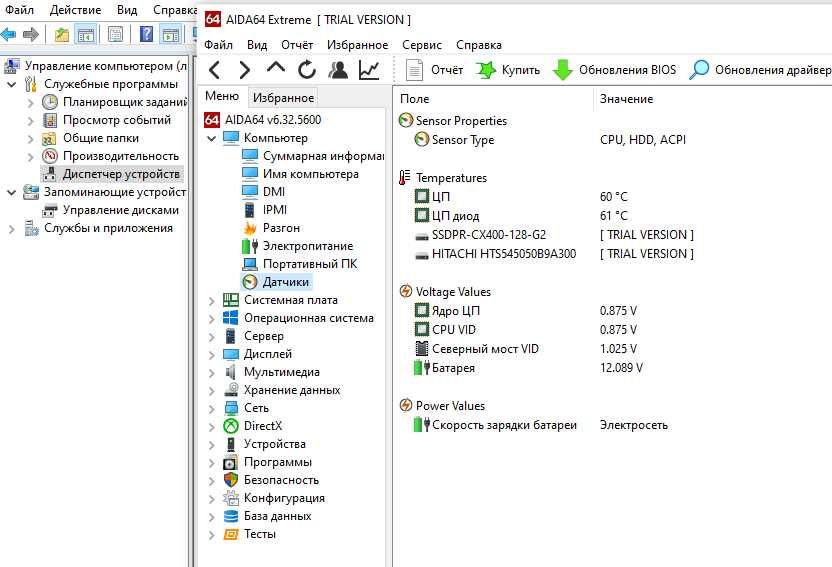832x567 pixels.
Task: Expand the Хранение данных node
Action: pos(211,391)
